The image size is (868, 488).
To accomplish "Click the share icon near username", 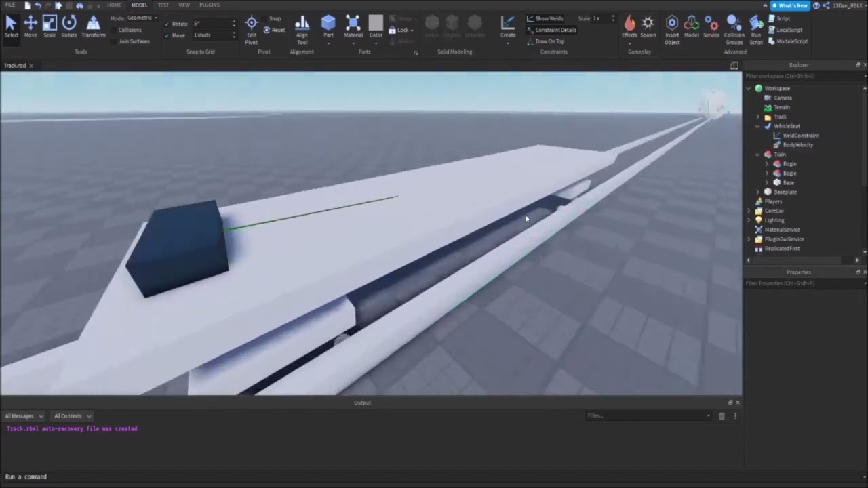I will [x=826, y=5].
